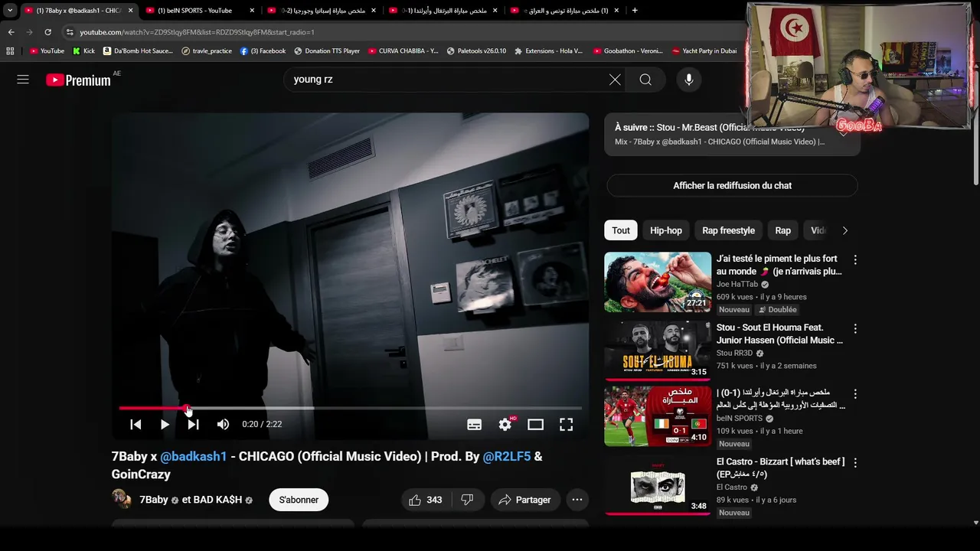Open the YouTube guide hamburger menu
The width and height of the screenshot is (980, 551).
(23, 80)
